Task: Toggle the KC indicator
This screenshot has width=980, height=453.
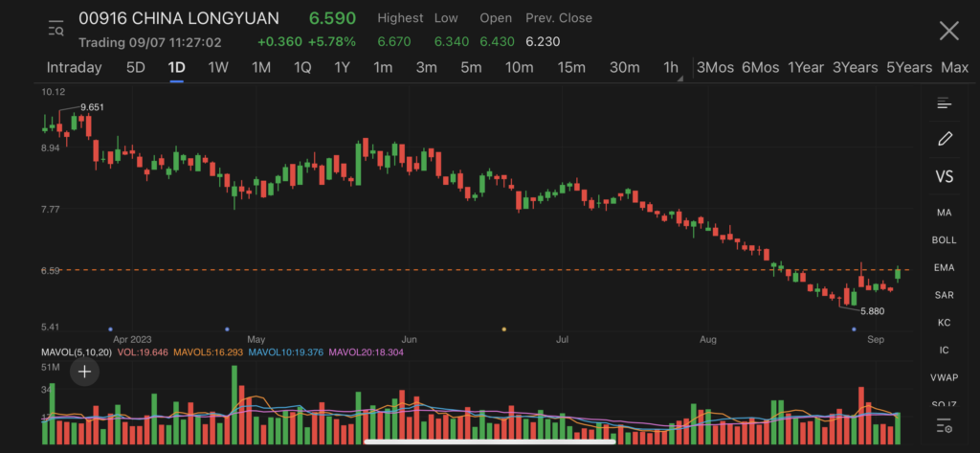Action: point(944,323)
